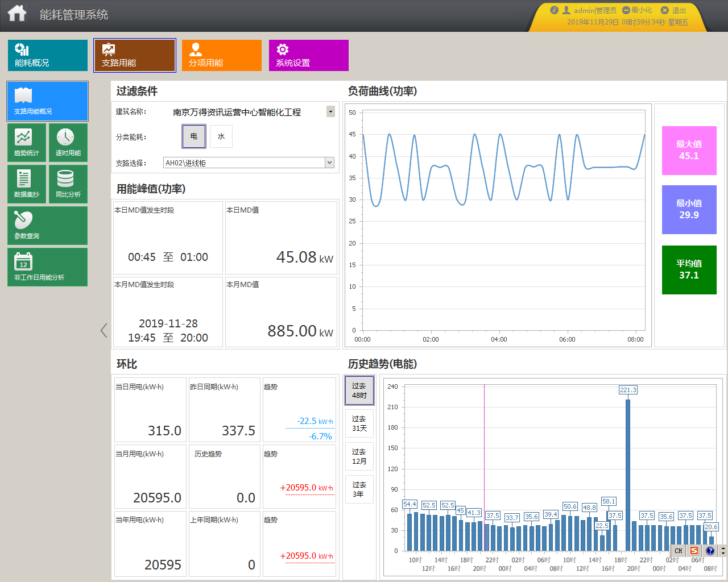The height and width of the screenshot is (582, 728).
Task: Click 当年用电 value 20595
Action: 163,565
